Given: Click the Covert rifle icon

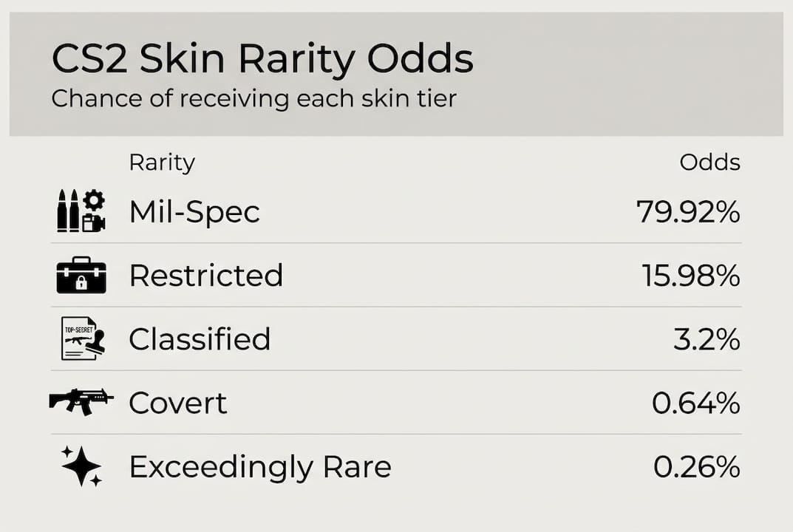Looking at the screenshot, I should coord(81,401).
